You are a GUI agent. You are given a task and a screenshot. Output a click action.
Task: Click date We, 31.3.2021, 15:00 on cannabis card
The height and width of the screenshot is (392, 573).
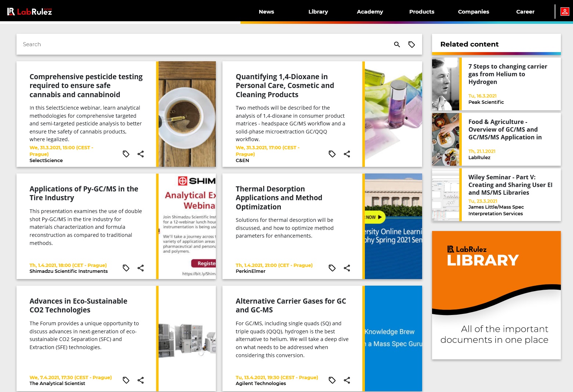[61, 151]
